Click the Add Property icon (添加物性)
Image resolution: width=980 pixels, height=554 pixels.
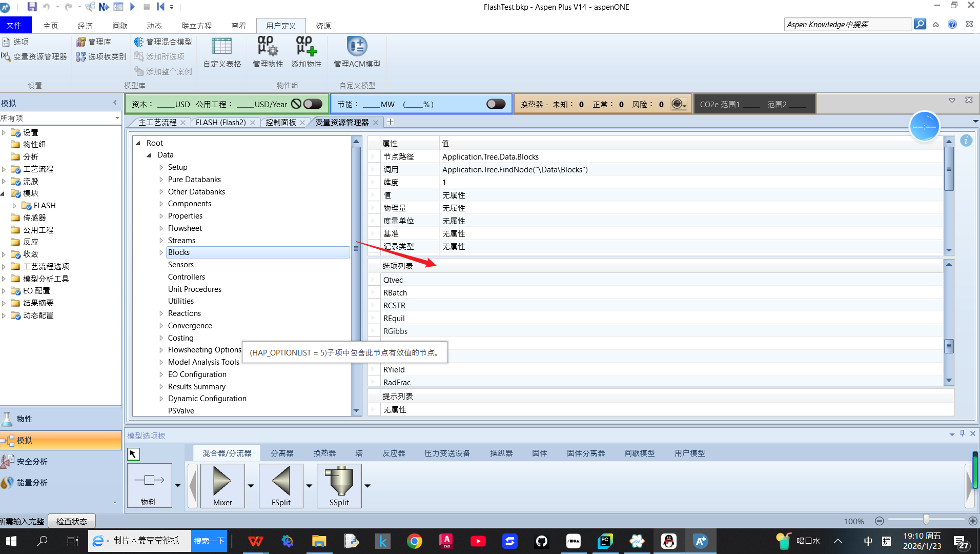click(x=306, y=52)
